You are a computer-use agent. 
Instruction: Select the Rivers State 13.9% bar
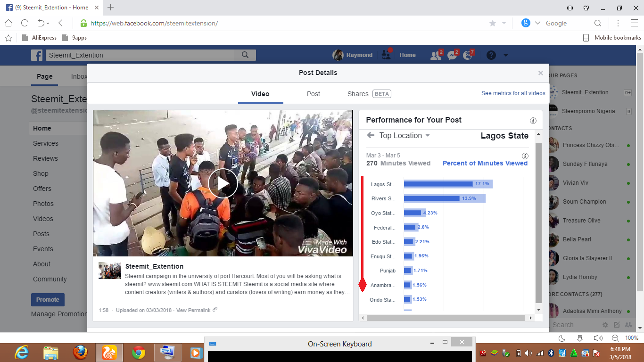click(445, 198)
